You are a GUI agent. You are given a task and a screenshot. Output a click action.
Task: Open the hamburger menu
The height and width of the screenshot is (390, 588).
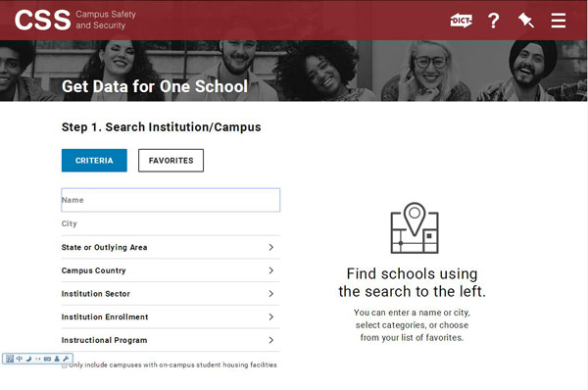558,21
